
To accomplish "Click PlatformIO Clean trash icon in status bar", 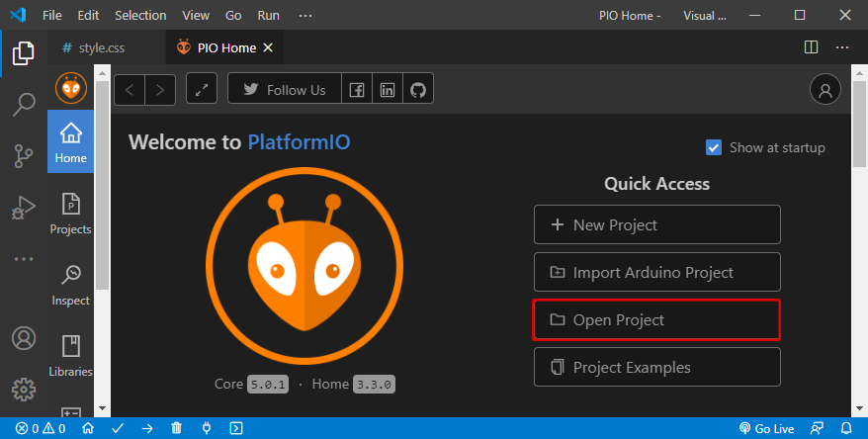I will pos(177,428).
